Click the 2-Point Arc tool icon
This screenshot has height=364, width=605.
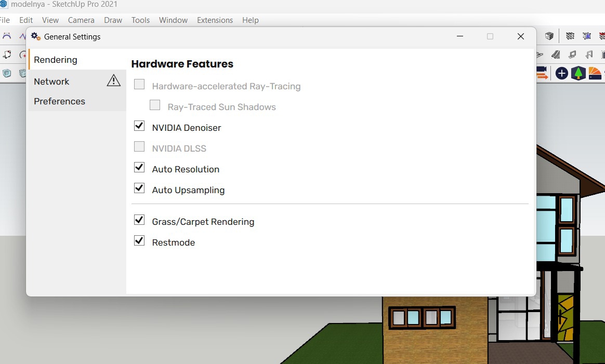pos(7,36)
